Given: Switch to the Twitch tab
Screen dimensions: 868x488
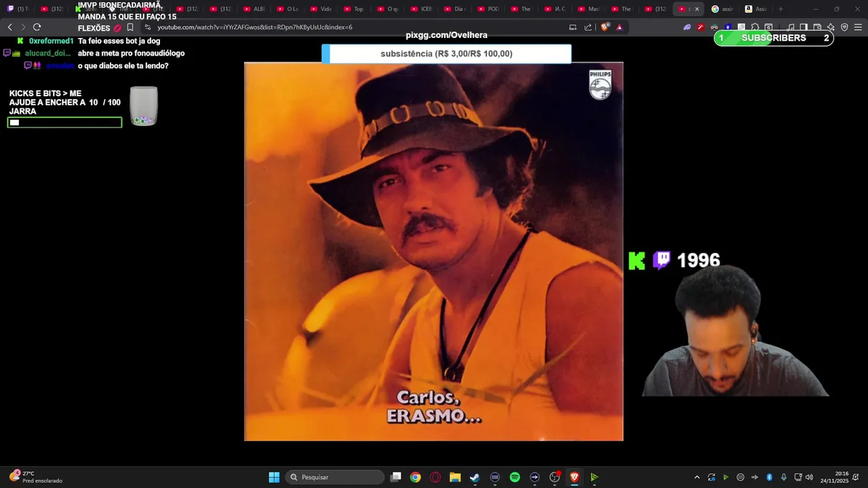Looking at the screenshot, I should [x=18, y=9].
